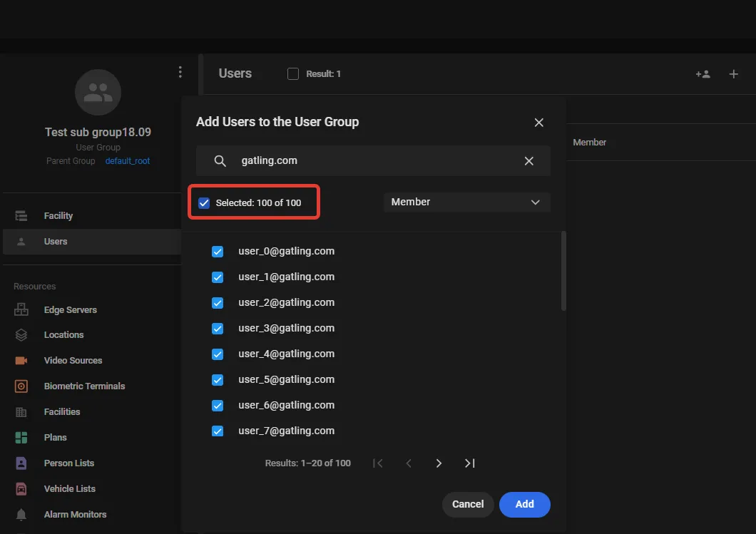Click the Biometric Terminals icon
Image resolution: width=756 pixels, height=534 pixels.
(x=21, y=386)
